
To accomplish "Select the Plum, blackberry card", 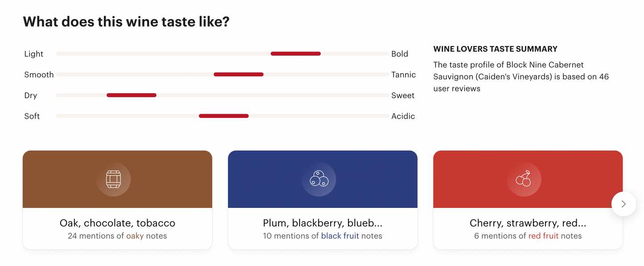I will pos(323,199).
